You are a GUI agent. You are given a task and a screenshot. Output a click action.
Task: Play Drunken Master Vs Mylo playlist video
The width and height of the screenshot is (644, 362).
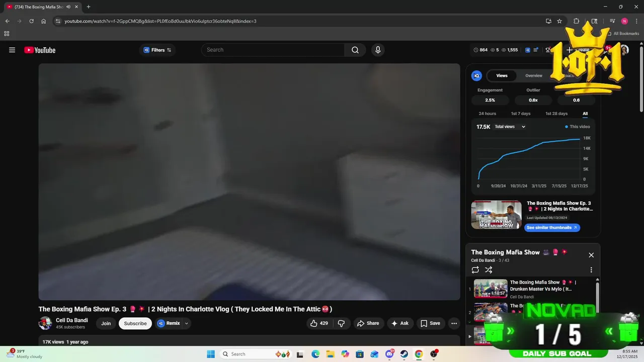coord(533,289)
